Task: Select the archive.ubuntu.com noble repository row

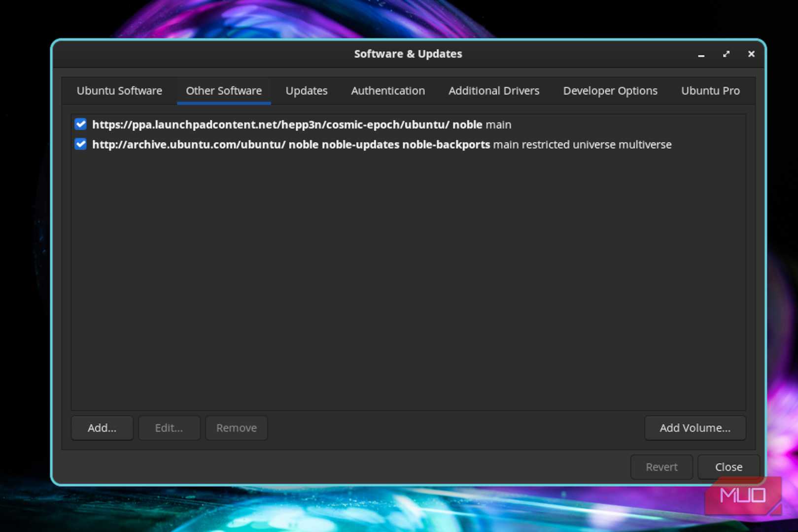Action: [x=408, y=144]
